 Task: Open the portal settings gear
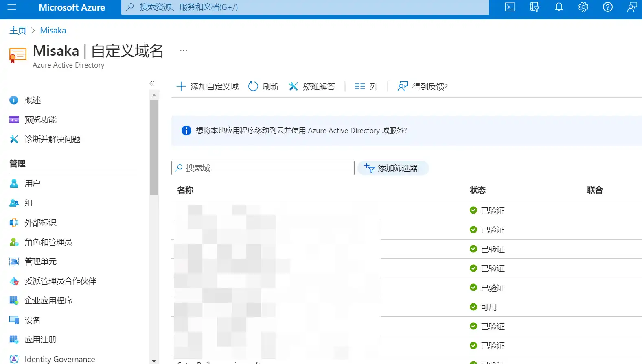click(x=583, y=7)
